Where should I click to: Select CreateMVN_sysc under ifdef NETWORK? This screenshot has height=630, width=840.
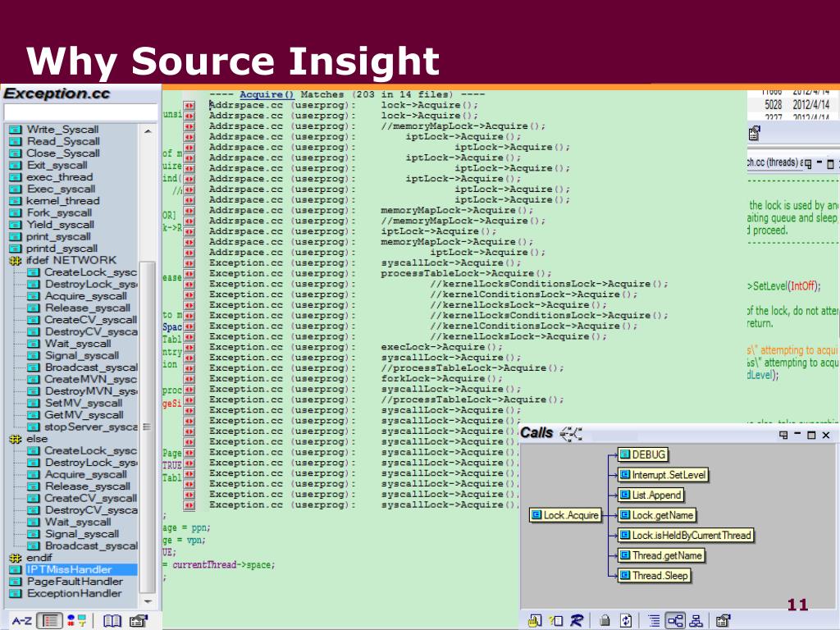tap(90, 379)
